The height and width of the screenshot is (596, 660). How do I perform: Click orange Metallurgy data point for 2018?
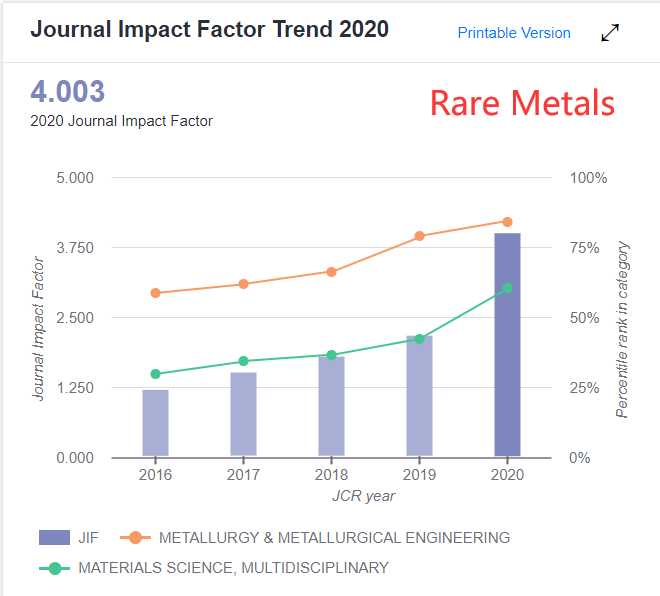click(331, 272)
